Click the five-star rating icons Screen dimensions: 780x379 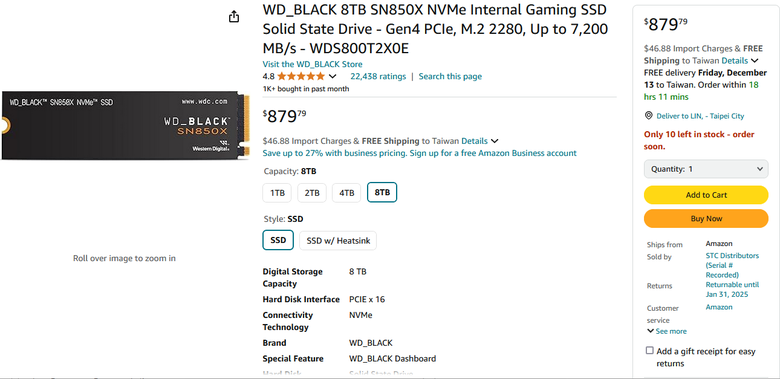tap(301, 77)
